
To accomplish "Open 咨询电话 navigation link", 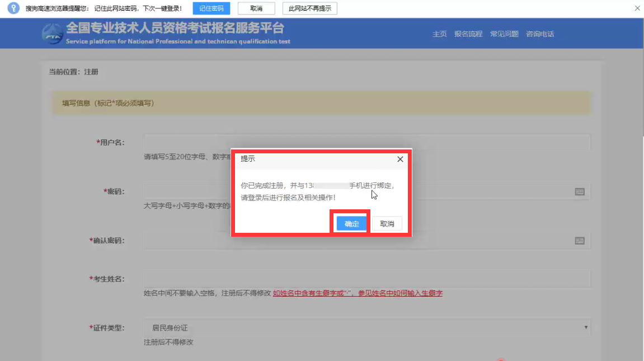I will (539, 34).
